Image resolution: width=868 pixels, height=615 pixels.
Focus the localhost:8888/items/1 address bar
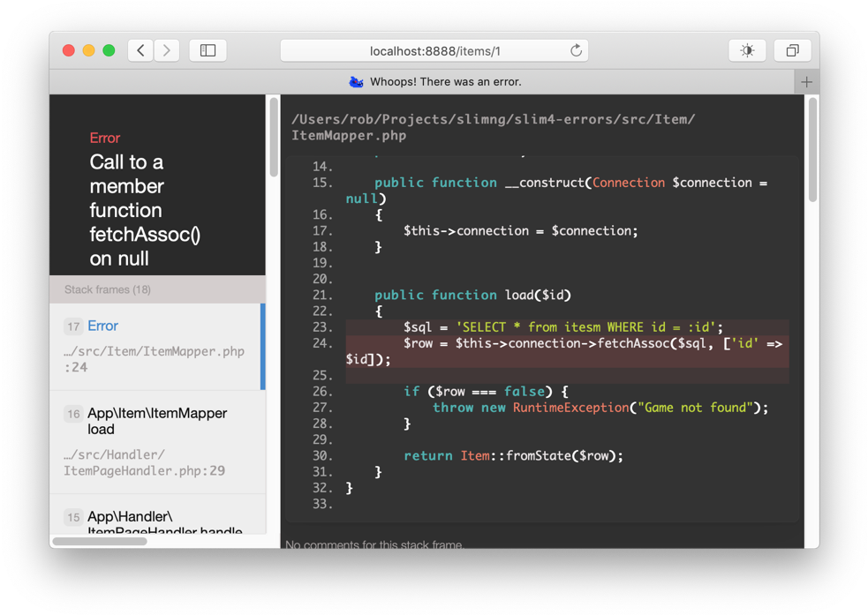coord(434,51)
